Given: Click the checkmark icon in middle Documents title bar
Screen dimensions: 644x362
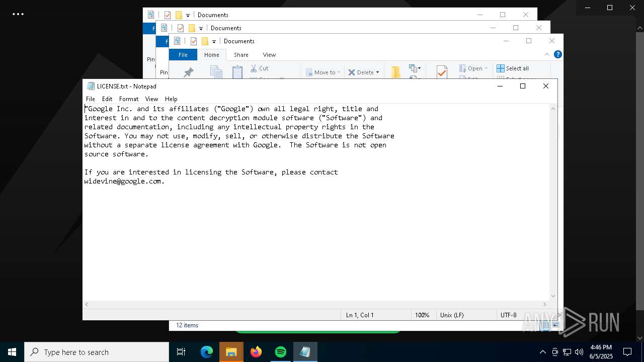Looking at the screenshot, I should 181,28.
